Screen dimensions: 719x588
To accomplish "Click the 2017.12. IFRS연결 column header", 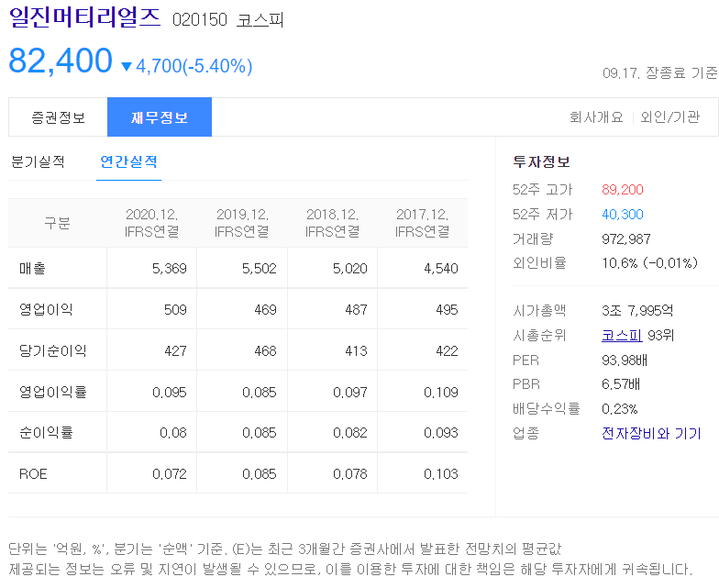I will click(422, 223).
